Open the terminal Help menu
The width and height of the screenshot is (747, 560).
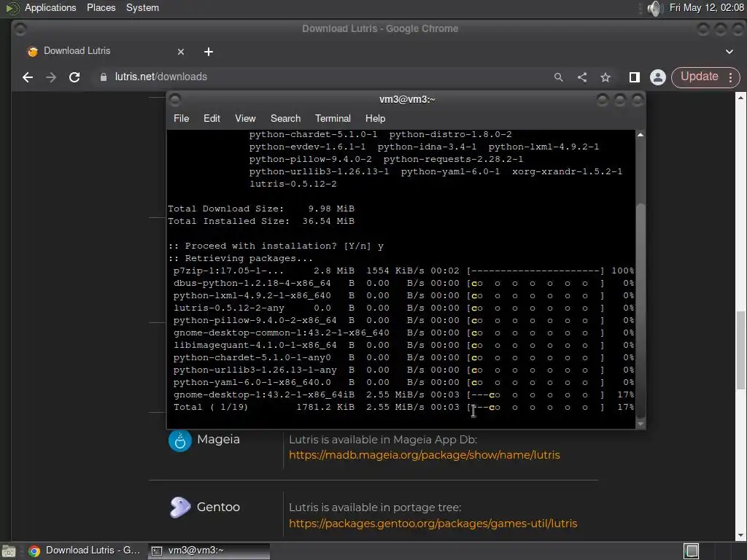tap(375, 119)
